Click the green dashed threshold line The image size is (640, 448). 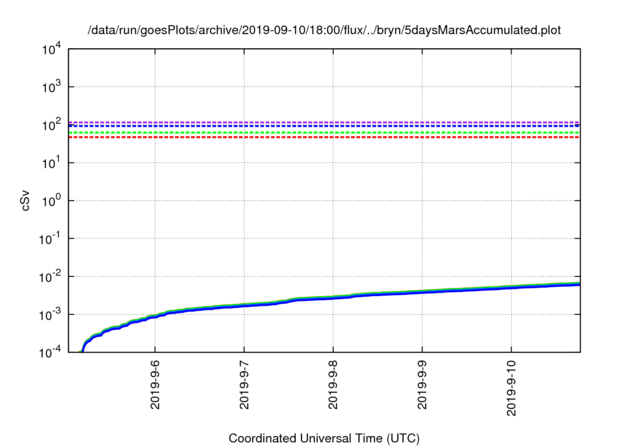[324, 133]
